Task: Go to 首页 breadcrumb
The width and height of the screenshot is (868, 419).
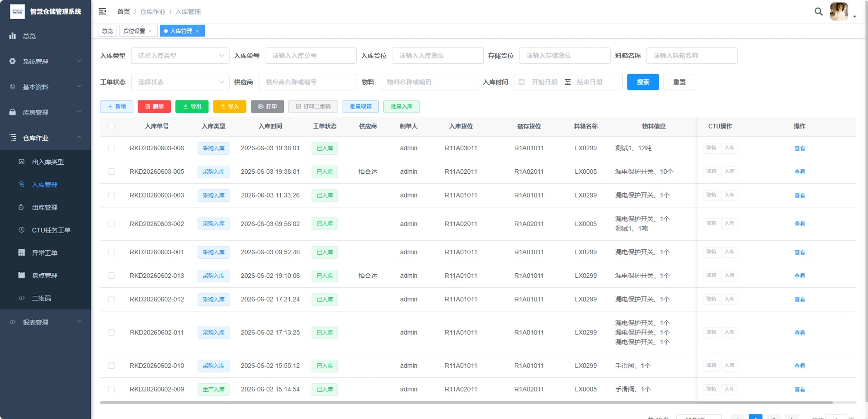Action: coord(123,12)
